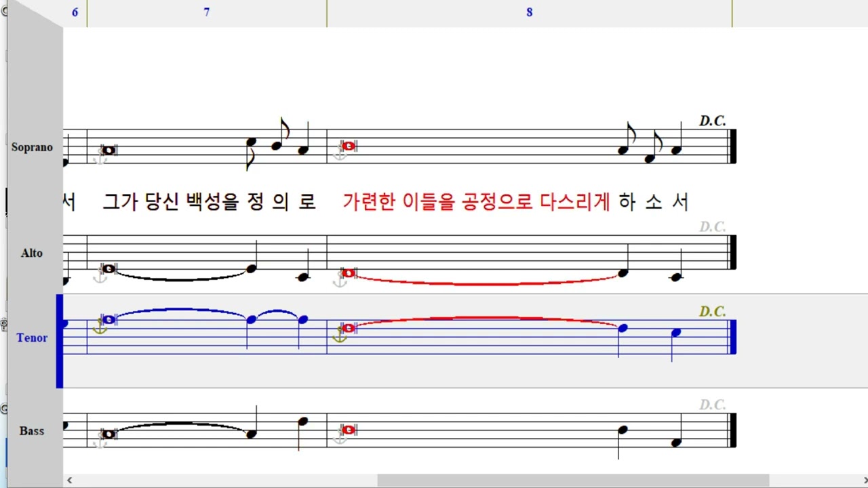This screenshot has width=868, height=488.
Task: Click the lyric syllables '하 소 서'
Action: point(654,202)
